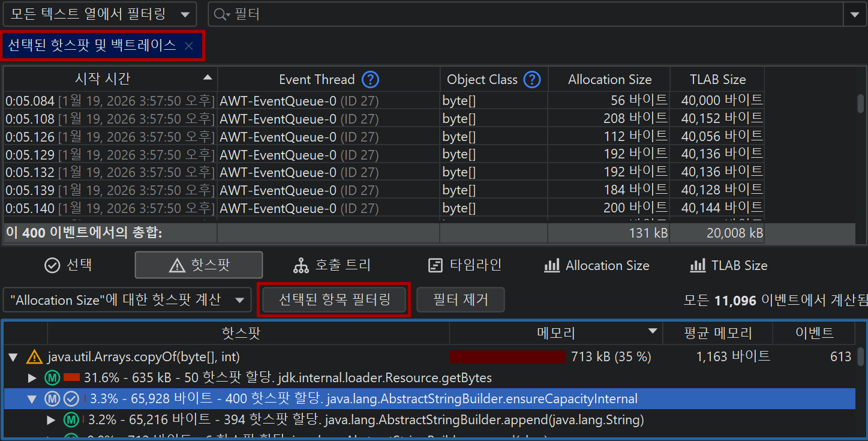Click method icon on Resource.getBytes row
The width and height of the screenshot is (868, 441).
tap(53, 378)
